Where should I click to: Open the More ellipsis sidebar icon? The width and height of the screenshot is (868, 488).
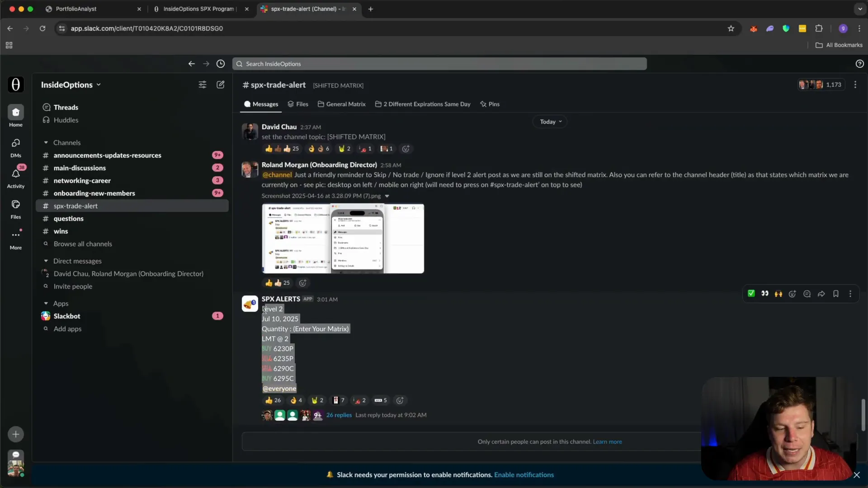click(x=16, y=235)
